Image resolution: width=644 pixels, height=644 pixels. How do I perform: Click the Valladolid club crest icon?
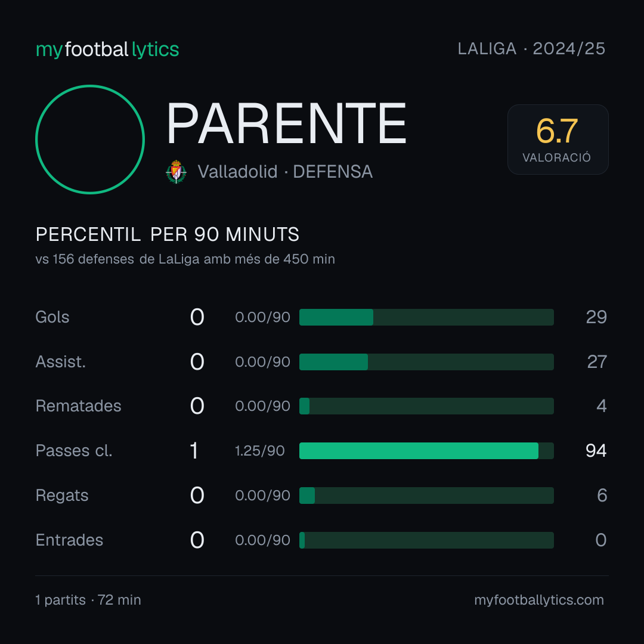click(176, 172)
